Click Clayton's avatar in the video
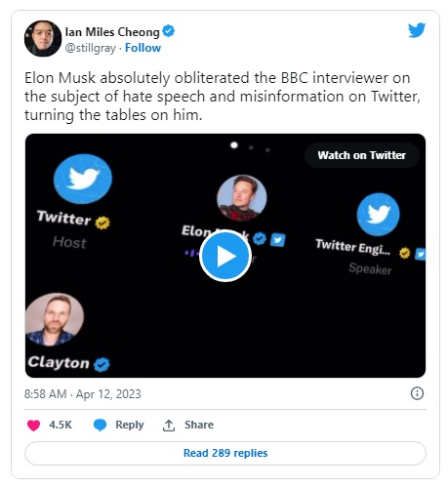This screenshot has width=448, height=488. 55,319
